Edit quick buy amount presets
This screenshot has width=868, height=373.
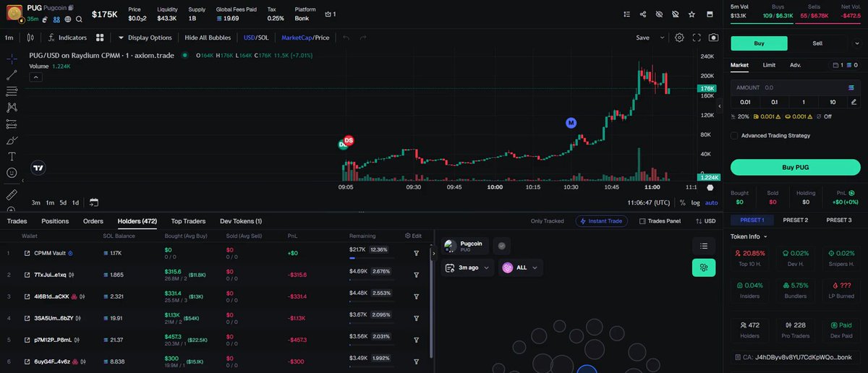(854, 102)
